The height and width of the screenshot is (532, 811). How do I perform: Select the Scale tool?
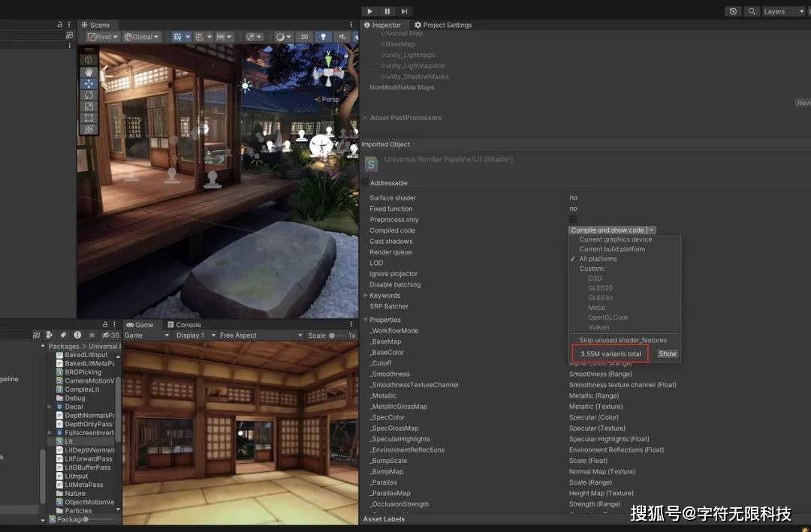tap(90, 105)
